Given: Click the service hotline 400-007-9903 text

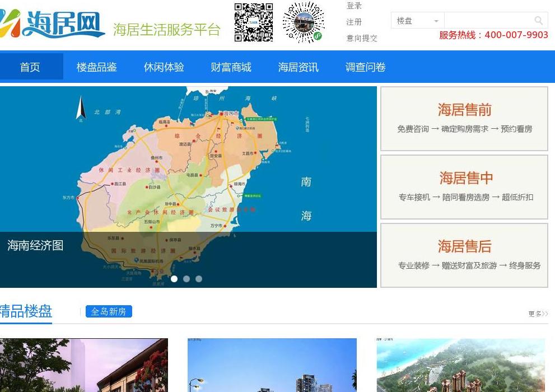Looking at the screenshot, I should [x=494, y=35].
